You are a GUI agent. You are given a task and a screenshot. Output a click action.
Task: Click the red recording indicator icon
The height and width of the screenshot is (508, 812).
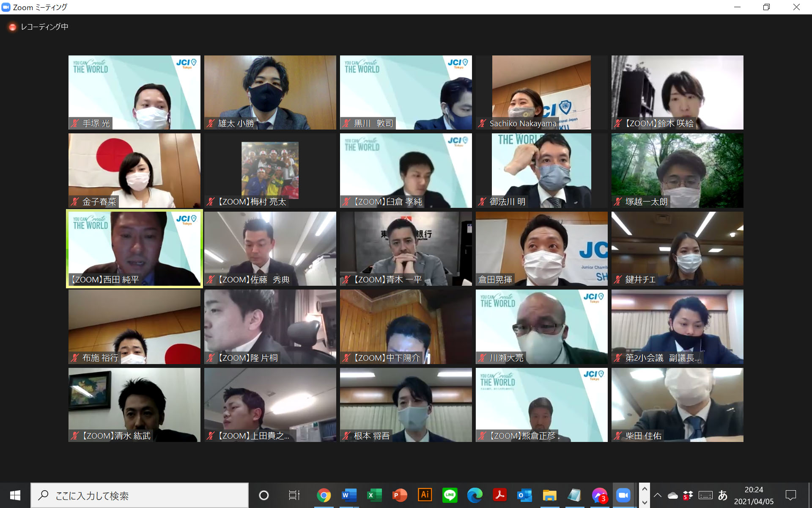pos(12,27)
